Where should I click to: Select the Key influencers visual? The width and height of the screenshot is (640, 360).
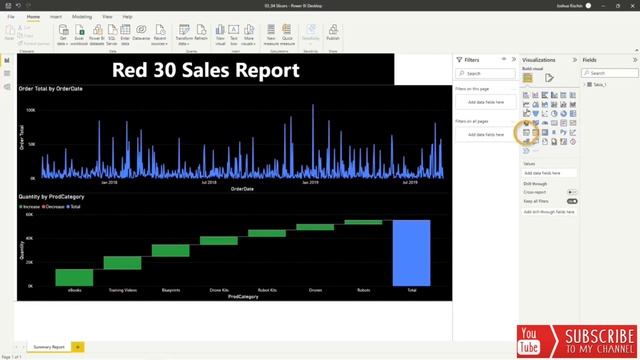click(x=573, y=133)
